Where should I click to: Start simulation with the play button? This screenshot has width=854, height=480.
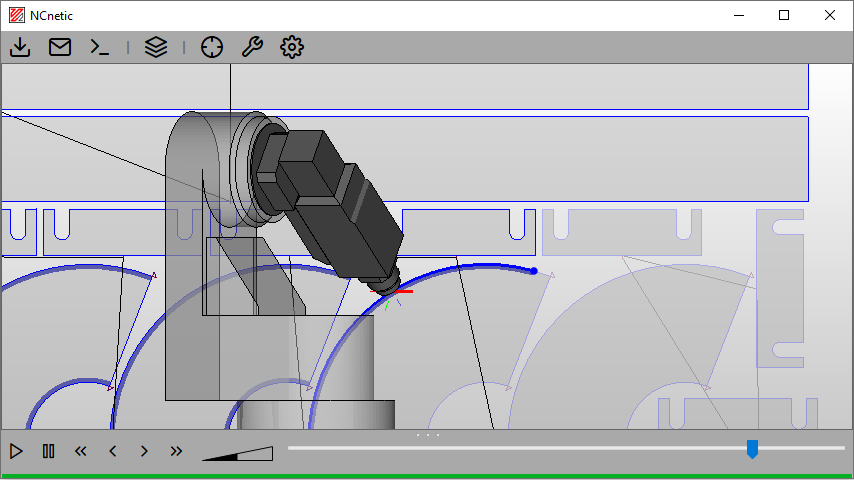tap(16, 451)
